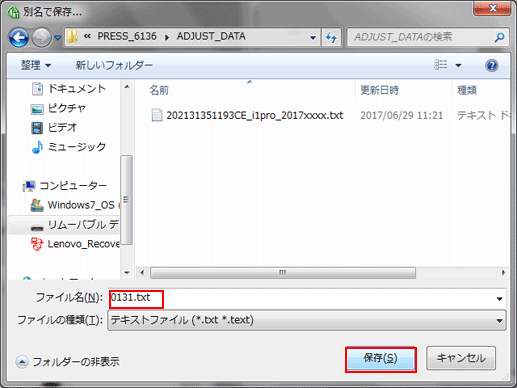
Task: Select ピクチャ in the navigation pane
Action: point(67,108)
